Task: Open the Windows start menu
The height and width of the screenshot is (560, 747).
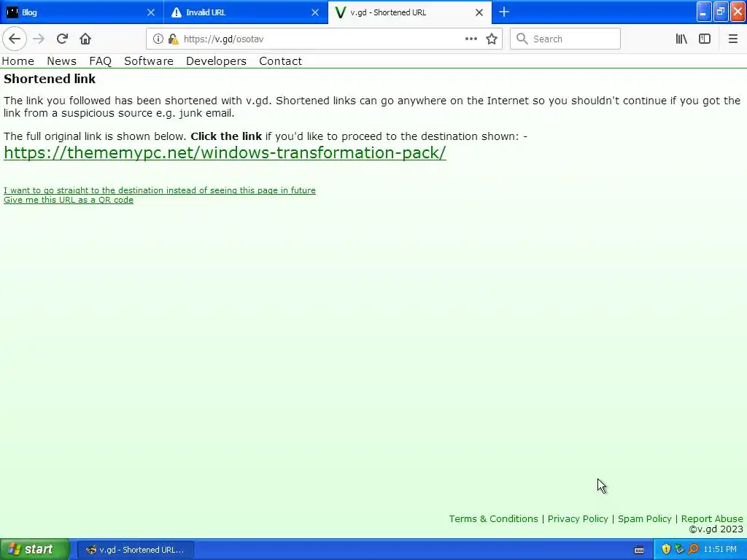Action: pyautogui.click(x=34, y=550)
